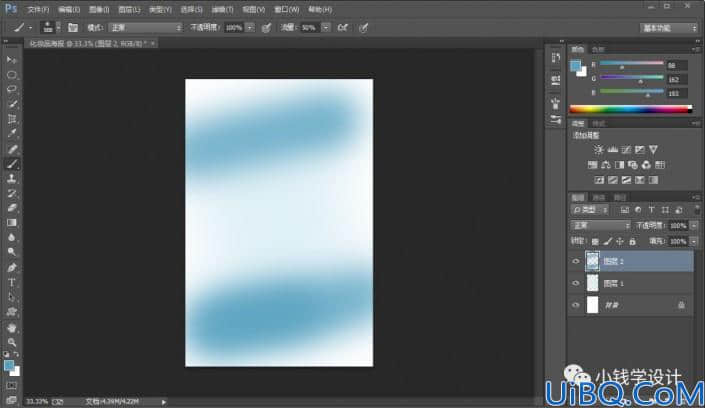Image resolution: width=705 pixels, height=408 pixels.
Task: Open the Change Screen Mode button
Action: pyautogui.click(x=12, y=400)
